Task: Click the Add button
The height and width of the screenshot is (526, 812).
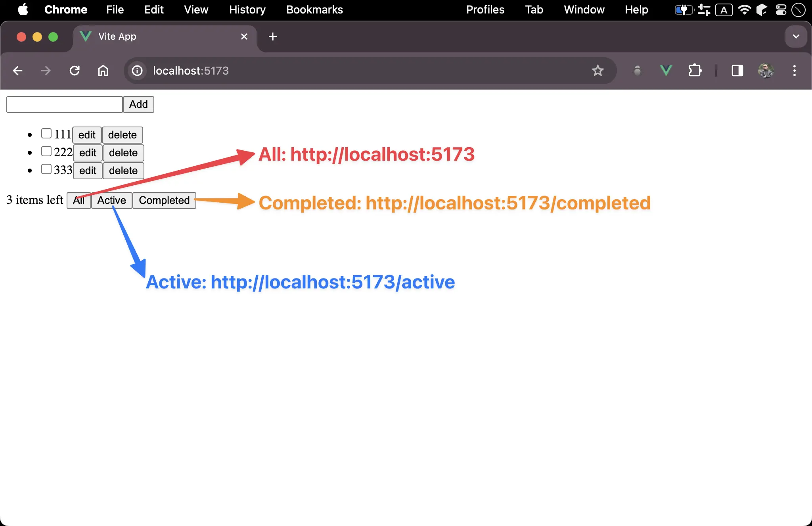Action: 138,104
